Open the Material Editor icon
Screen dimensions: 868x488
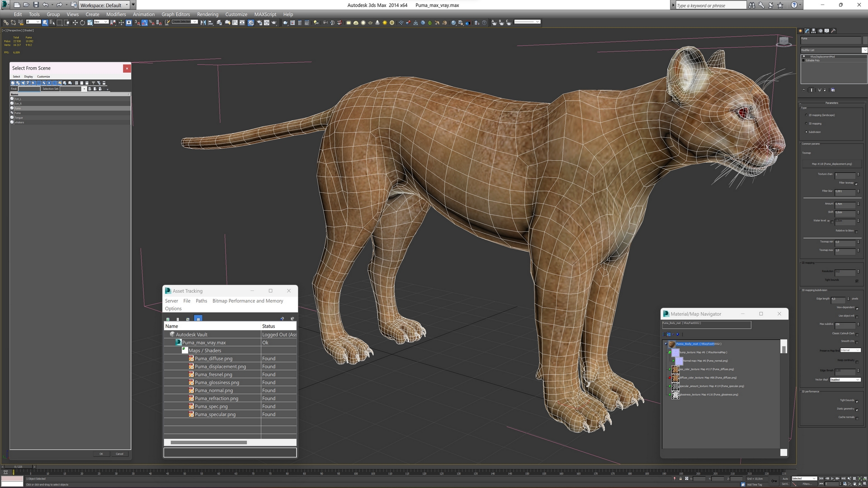(250, 22)
